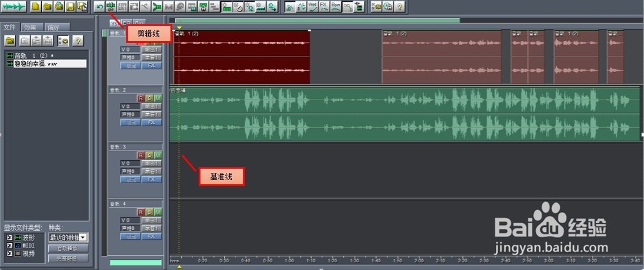The width and height of the screenshot is (644, 270).
Task: Toggle solo S on track 2
Action: tap(149, 98)
